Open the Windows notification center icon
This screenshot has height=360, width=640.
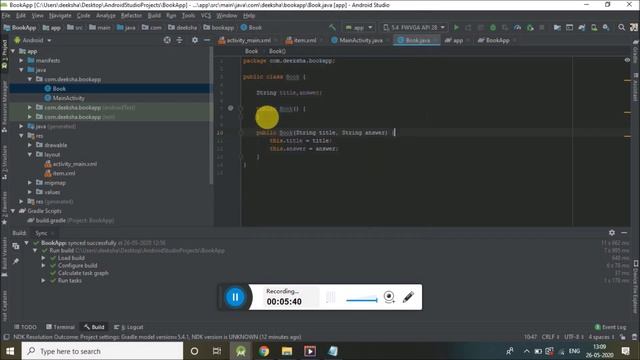click(625, 351)
